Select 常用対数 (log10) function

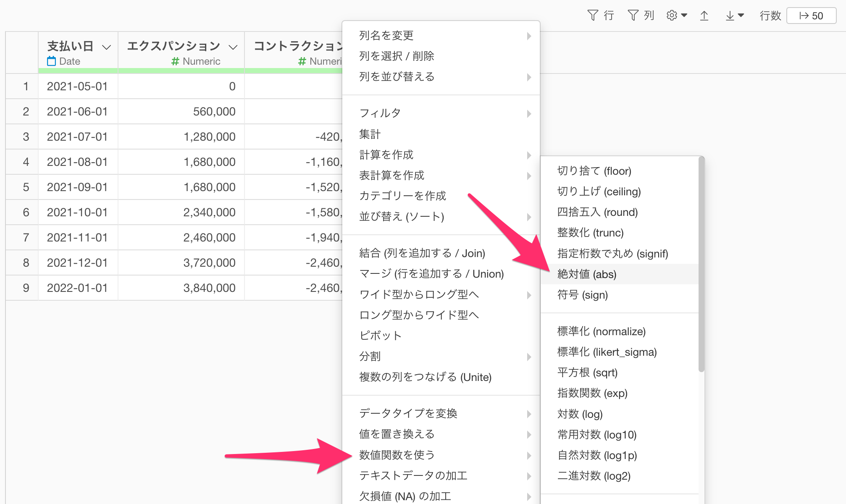(x=620, y=435)
